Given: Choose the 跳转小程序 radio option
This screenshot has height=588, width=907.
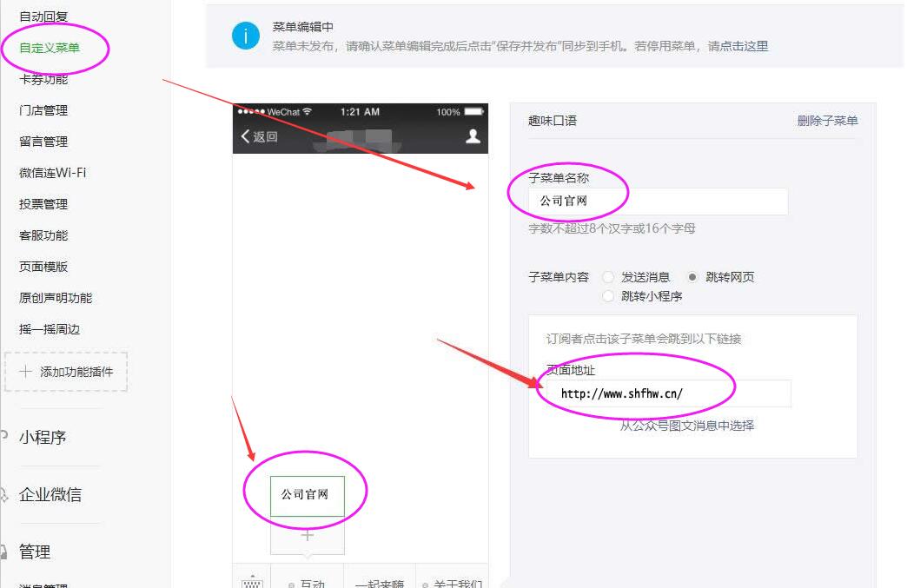Looking at the screenshot, I should tap(608, 296).
